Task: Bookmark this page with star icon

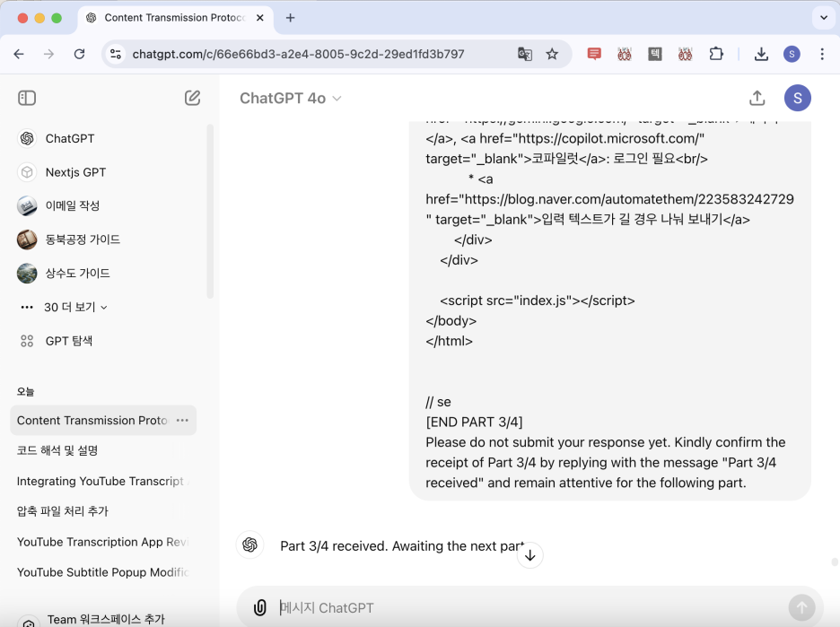Action: point(552,54)
